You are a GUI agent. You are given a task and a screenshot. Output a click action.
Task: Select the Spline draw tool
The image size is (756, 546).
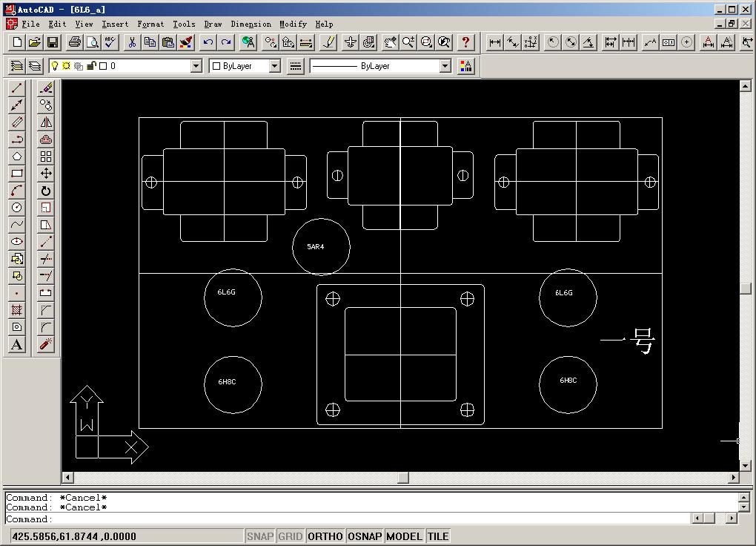pos(17,225)
